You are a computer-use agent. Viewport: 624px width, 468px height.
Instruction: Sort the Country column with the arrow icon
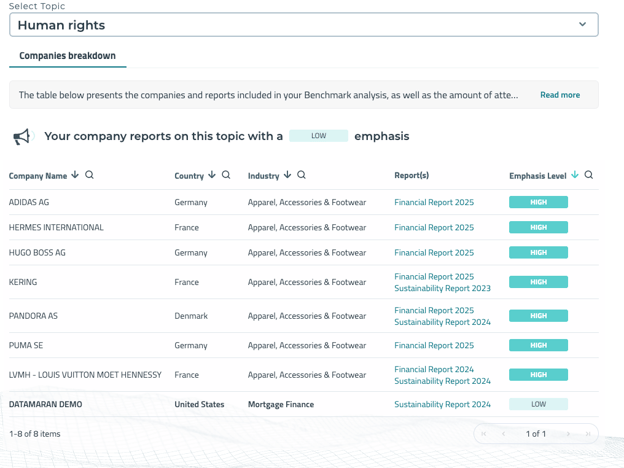pos(212,175)
